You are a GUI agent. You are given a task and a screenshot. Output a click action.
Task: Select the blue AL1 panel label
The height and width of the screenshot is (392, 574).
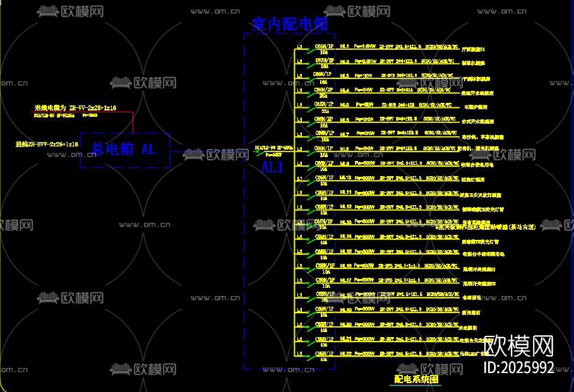pyautogui.click(x=272, y=167)
